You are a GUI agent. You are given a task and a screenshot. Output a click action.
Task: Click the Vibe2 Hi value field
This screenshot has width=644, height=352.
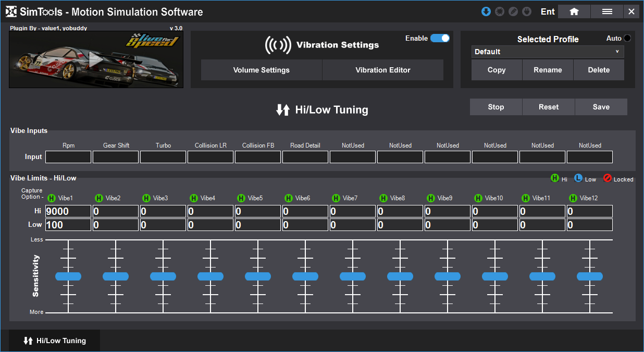pyautogui.click(x=116, y=211)
